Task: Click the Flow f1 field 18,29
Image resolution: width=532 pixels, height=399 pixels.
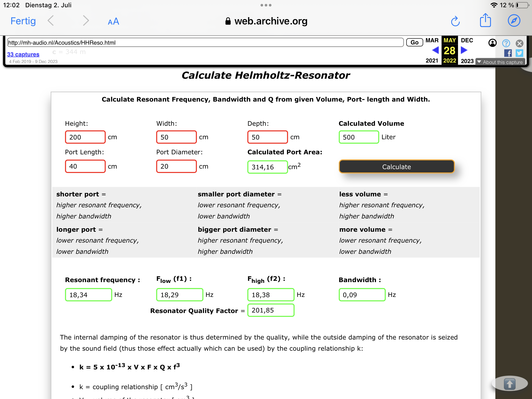Action: 180,295
